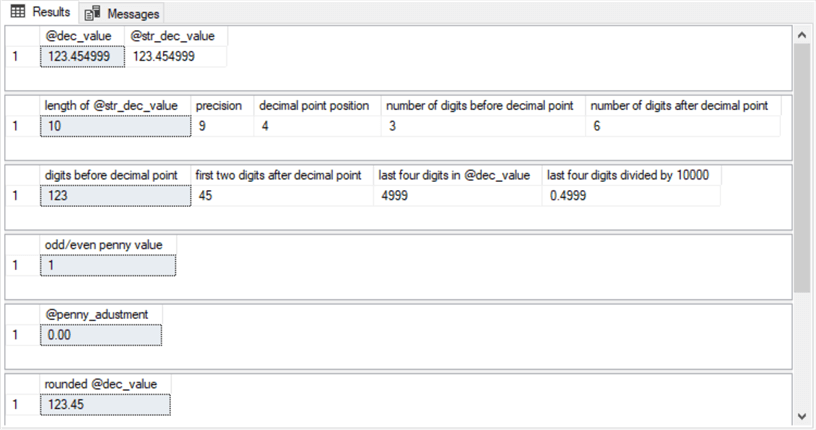Select the cell containing 4999
The image size is (816, 430).
[457, 196]
